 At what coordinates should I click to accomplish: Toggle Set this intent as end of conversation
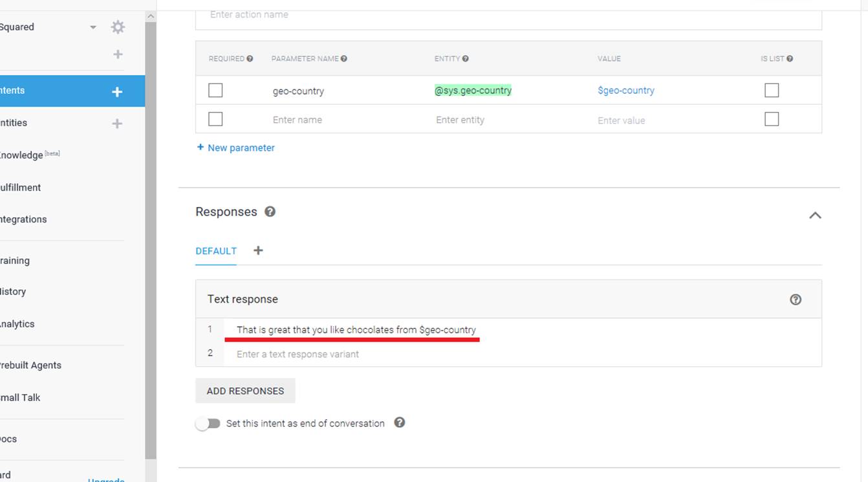[208, 424]
